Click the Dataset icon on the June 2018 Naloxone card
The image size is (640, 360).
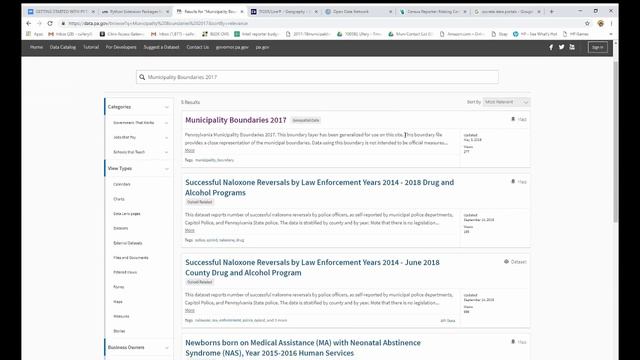point(506,262)
